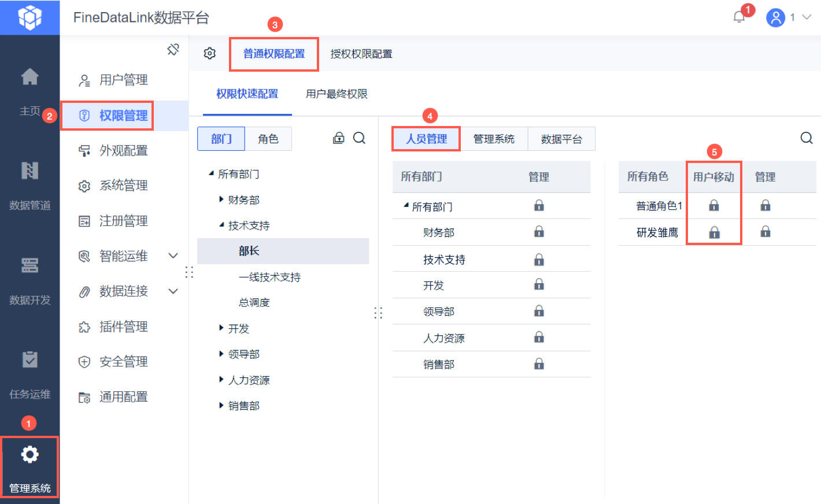This screenshot has width=821, height=504.
Task: Click the lock icon above the department tree
Action: pyautogui.click(x=339, y=138)
